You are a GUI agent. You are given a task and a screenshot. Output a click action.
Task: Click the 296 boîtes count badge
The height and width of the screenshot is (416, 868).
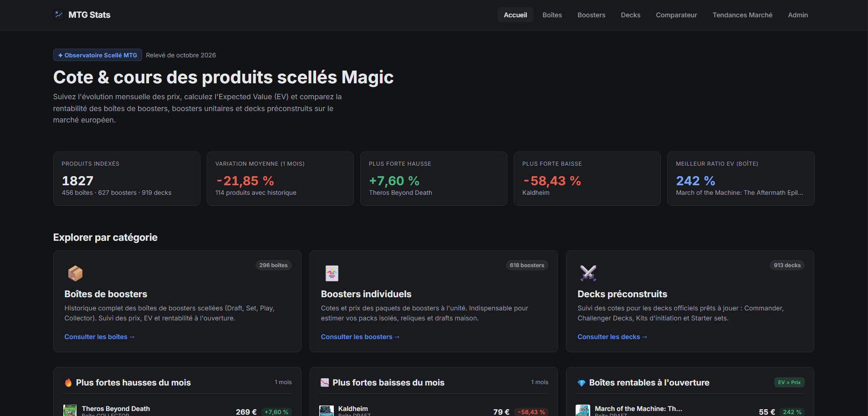[273, 265]
